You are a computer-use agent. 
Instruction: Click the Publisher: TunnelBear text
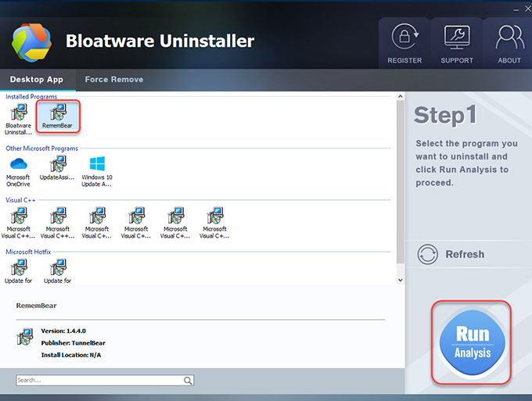click(74, 343)
